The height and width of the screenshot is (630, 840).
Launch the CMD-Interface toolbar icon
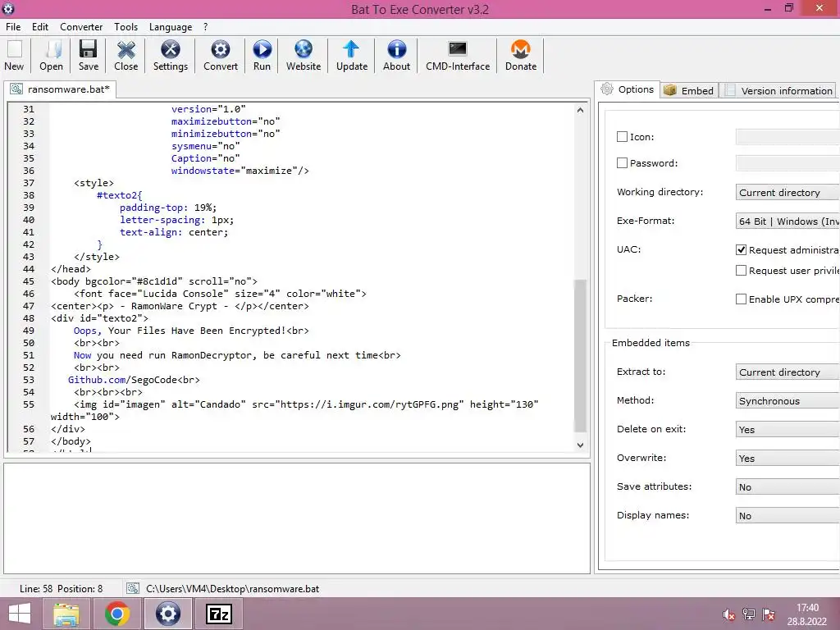coord(458,56)
